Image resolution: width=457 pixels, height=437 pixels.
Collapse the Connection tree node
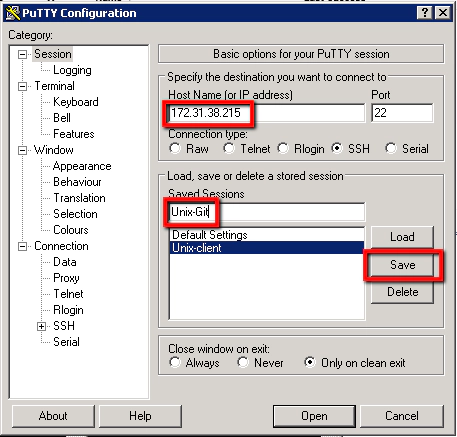(x=22, y=246)
